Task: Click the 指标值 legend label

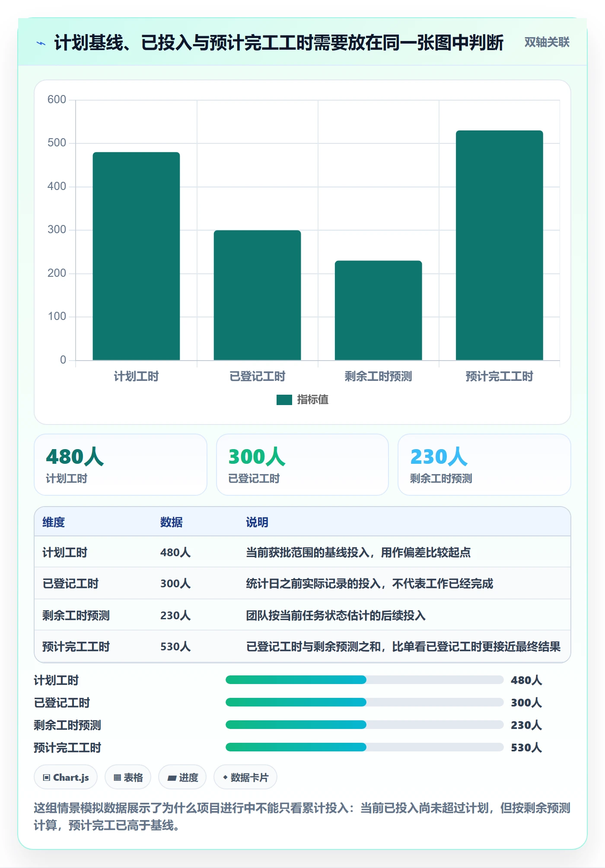Action: [x=312, y=400]
